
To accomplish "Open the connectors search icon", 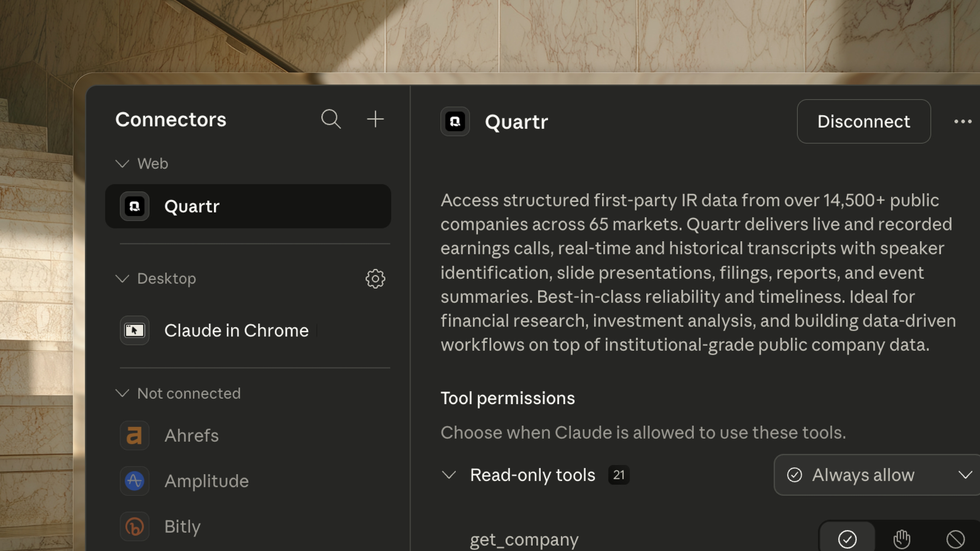I will 330,119.
